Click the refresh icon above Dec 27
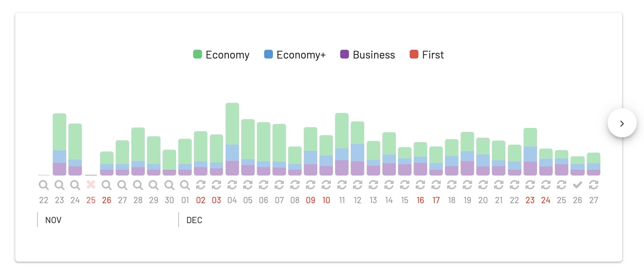The image size is (644, 274). coord(593,185)
